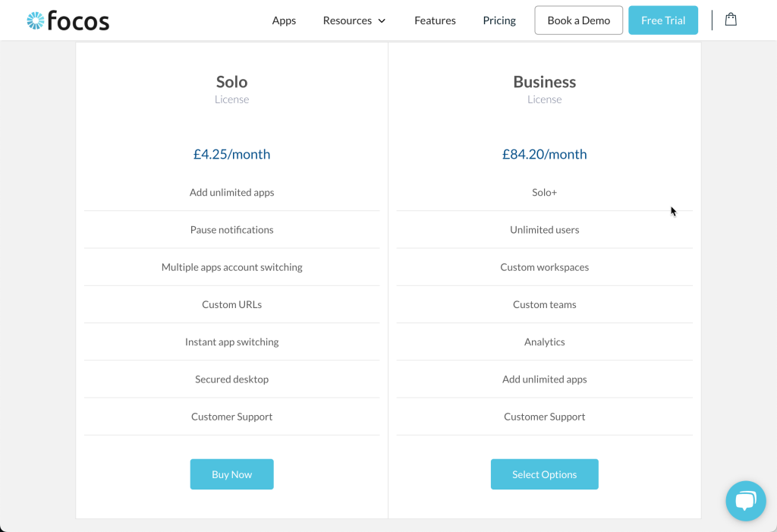This screenshot has height=532, width=777.
Task: Click the Business plan heading
Action: (x=544, y=81)
